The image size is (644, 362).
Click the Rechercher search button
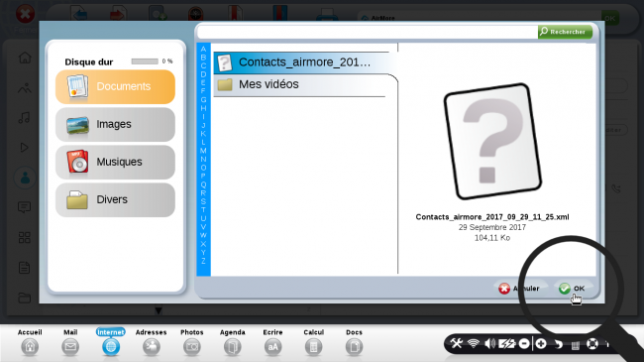click(565, 32)
